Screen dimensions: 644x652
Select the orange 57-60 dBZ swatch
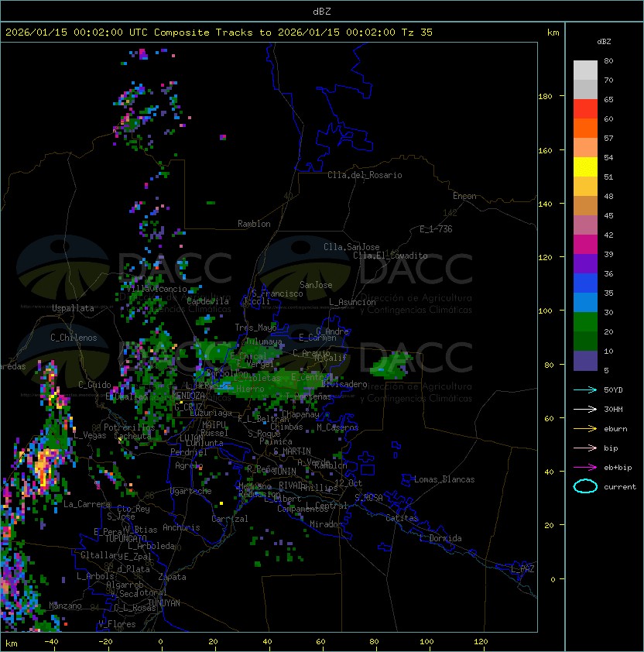585,129
